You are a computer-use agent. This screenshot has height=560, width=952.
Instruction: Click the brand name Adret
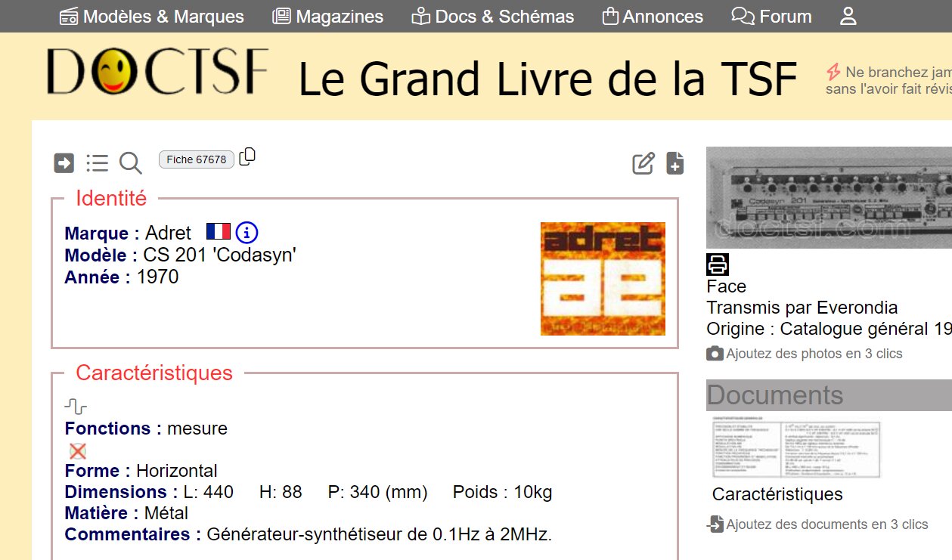(x=168, y=233)
